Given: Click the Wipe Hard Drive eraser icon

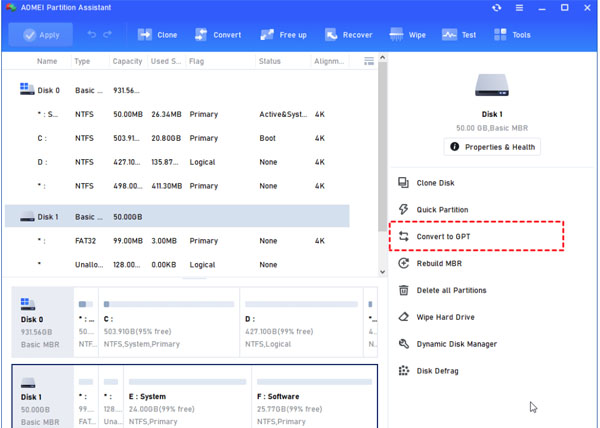Looking at the screenshot, I should coord(403,317).
